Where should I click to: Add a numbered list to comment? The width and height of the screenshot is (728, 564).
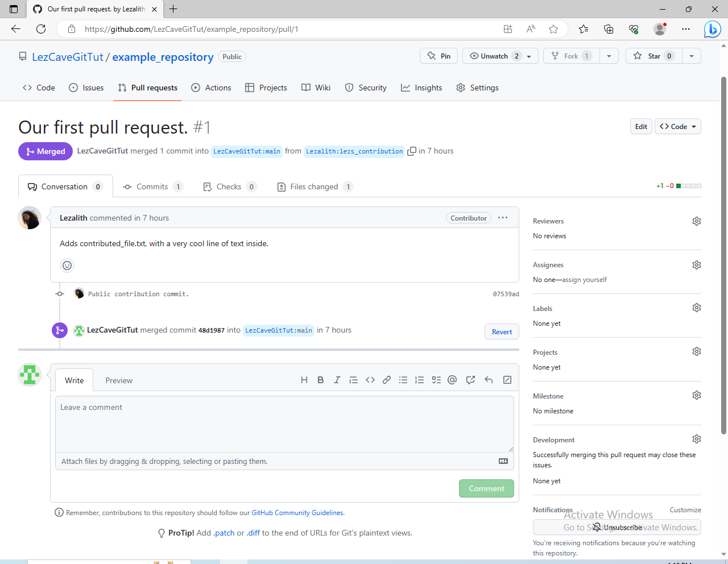coord(420,380)
